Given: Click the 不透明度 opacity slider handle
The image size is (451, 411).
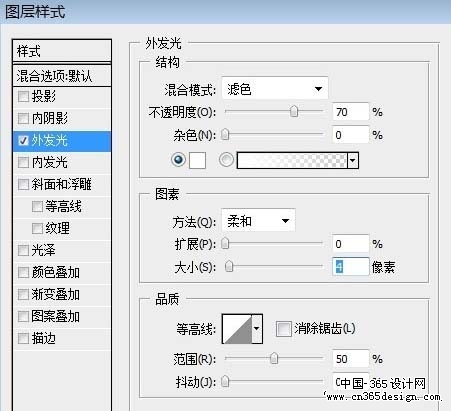Looking at the screenshot, I should coord(294,112).
